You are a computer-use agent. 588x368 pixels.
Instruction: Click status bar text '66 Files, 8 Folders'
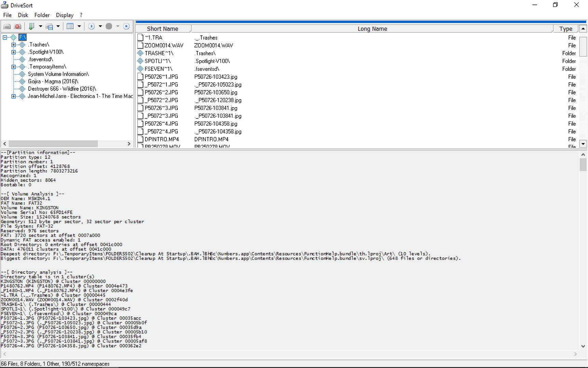point(21,364)
